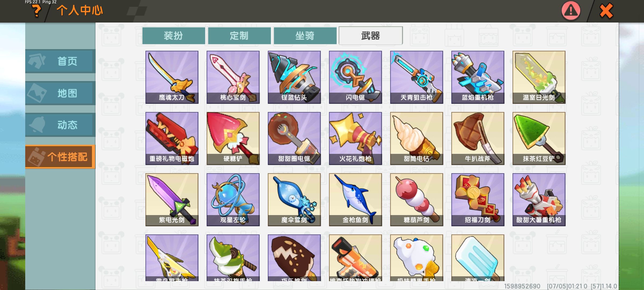Choose the 糖葫芦剑 candied haw sword
The height and width of the screenshot is (290, 644).
[x=416, y=200]
